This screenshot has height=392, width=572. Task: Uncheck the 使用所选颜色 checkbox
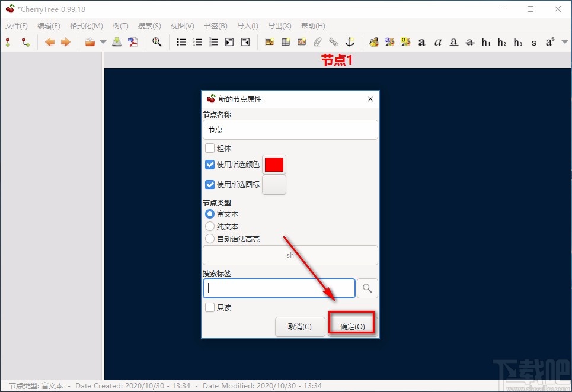(210, 165)
